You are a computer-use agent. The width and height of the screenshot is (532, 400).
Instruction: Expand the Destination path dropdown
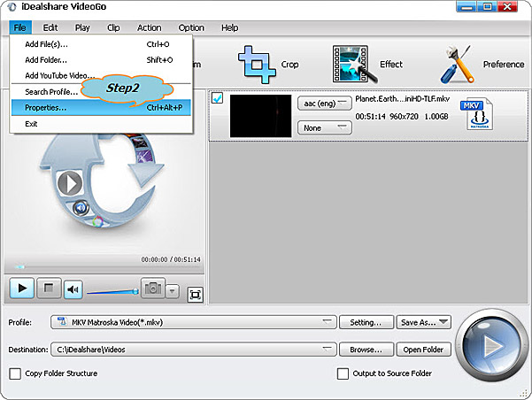coord(194,350)
